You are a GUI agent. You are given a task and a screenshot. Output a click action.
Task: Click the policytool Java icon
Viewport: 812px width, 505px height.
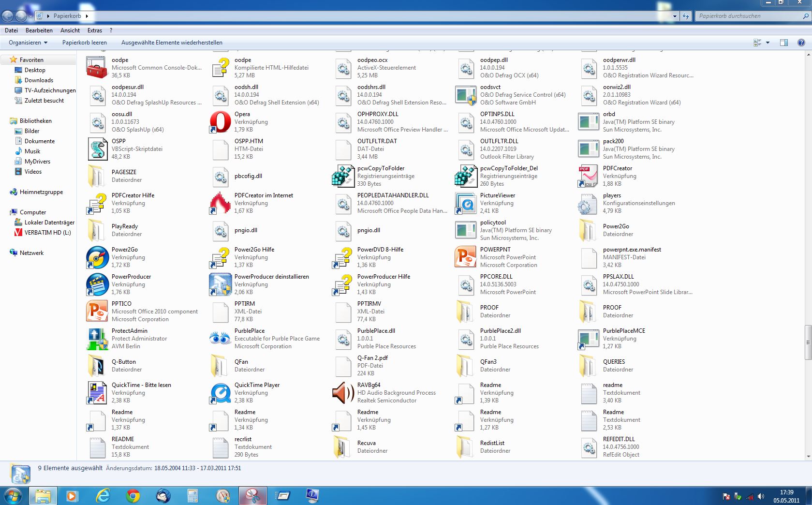[x=466, y=230]
